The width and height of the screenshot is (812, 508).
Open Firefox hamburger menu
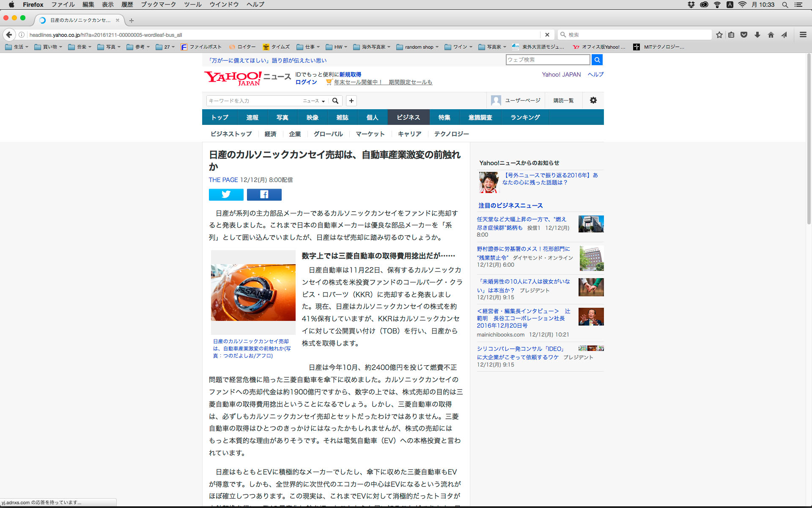point(803,35)
